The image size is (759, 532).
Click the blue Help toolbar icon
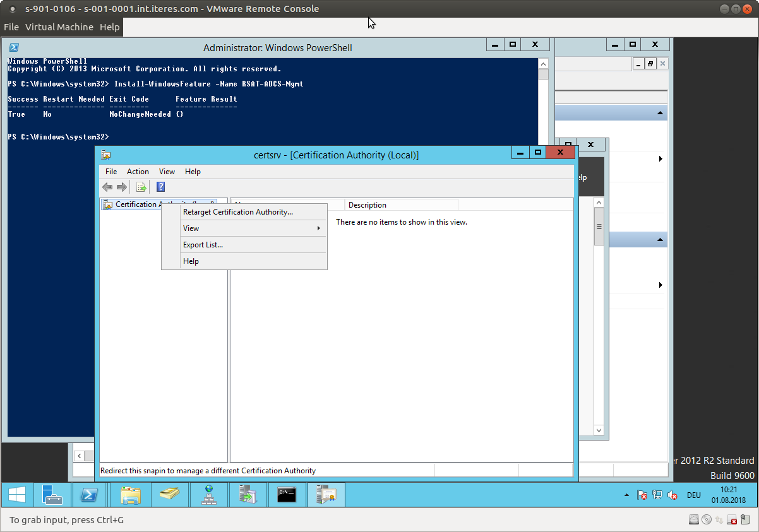[x=160, y=187]
